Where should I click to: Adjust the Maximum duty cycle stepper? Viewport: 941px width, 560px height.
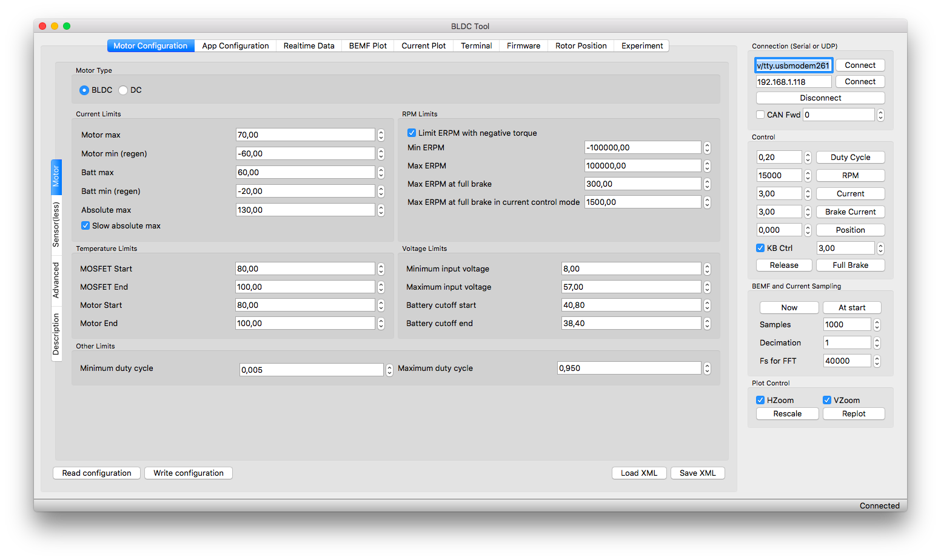click(x=707, y=368)
